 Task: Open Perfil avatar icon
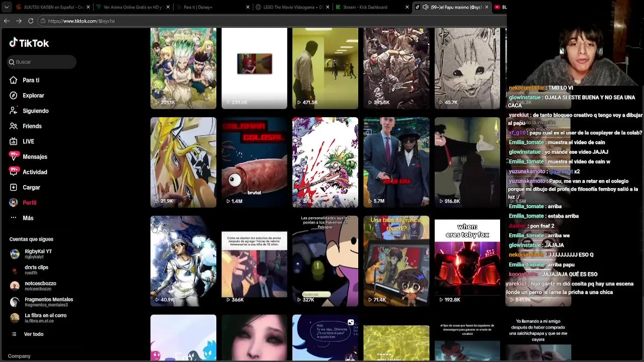pos(13,203)
